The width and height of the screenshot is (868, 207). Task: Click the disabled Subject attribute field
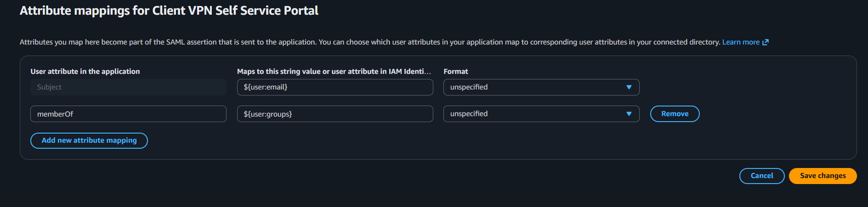click(x=128, y=87)
